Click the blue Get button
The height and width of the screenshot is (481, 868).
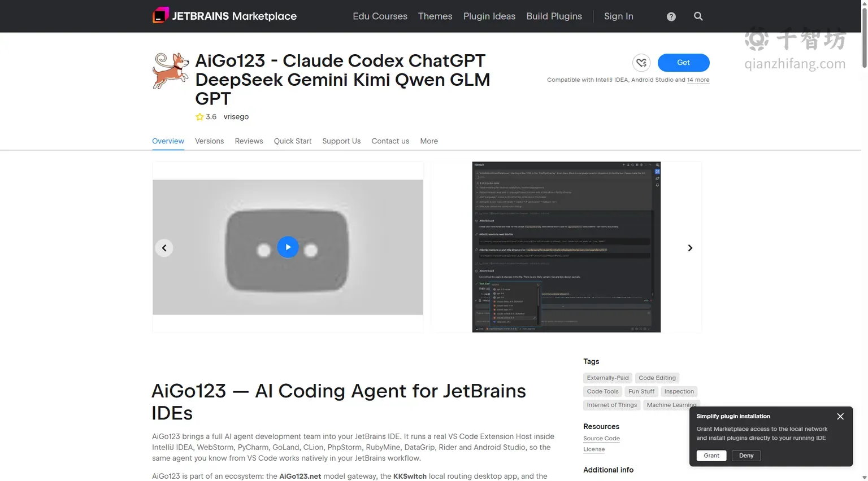683,63
